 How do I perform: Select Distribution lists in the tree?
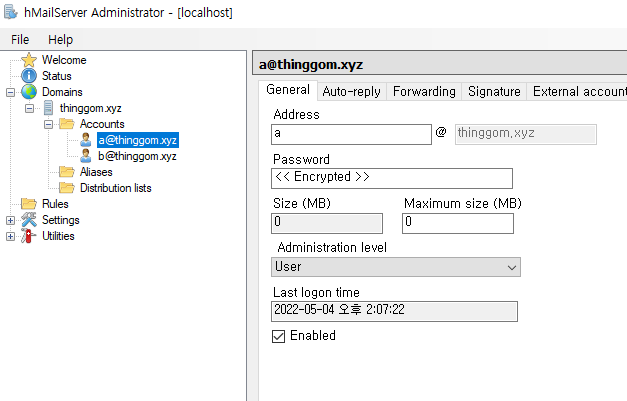(x=116, y=188)
